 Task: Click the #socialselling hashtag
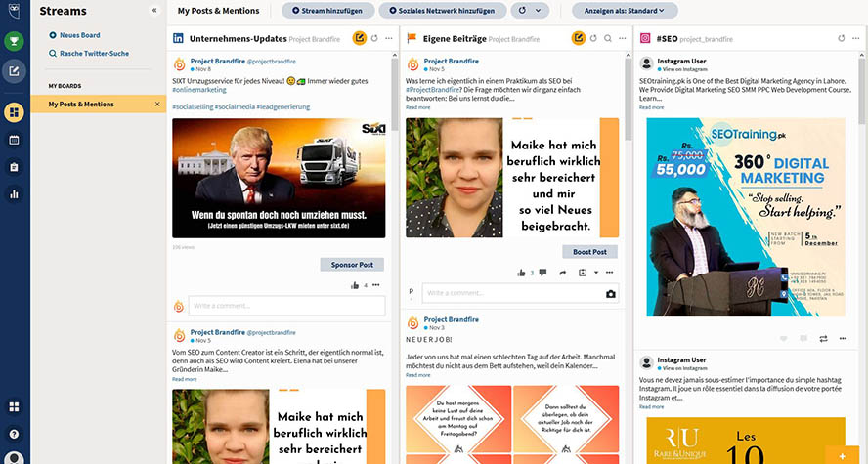click(193, 106)
